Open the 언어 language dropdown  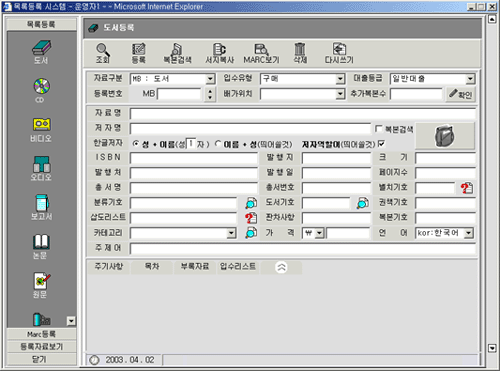469,233
